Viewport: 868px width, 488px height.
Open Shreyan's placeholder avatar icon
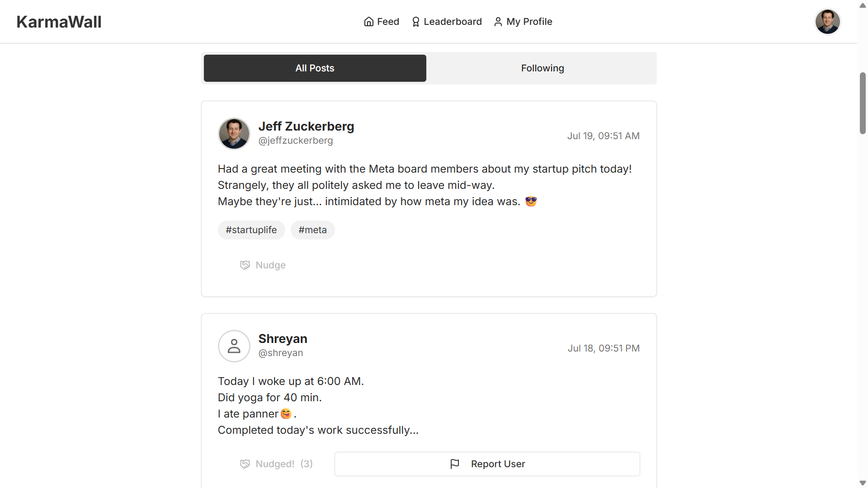coord(234,346)
